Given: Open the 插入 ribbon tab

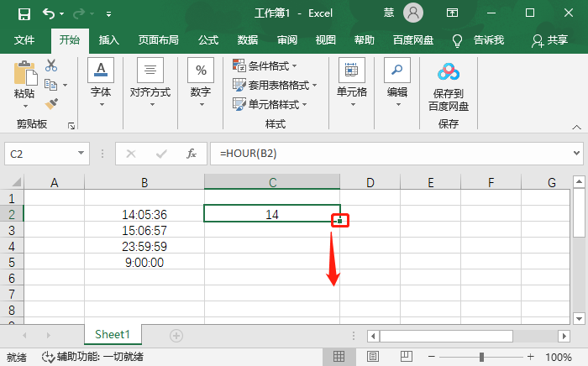Looking at the screenshot, I should pos(109,39).
